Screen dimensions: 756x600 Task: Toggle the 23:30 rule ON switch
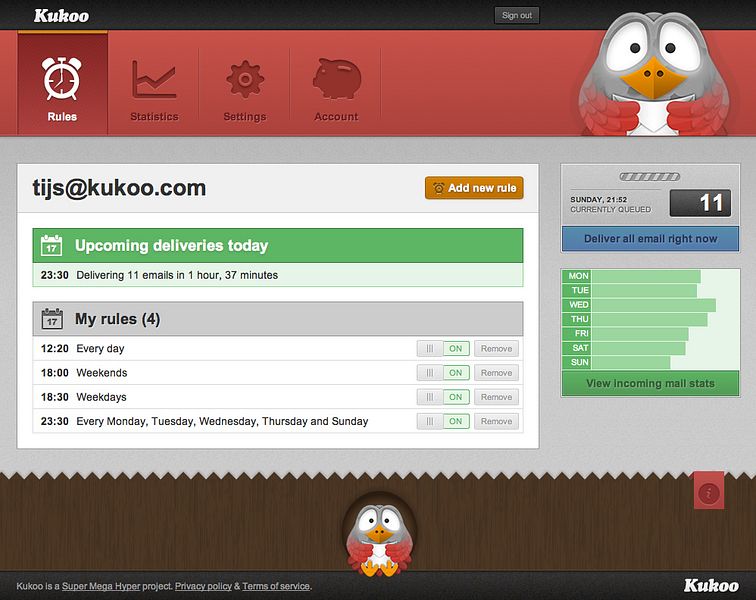[443, 421]
